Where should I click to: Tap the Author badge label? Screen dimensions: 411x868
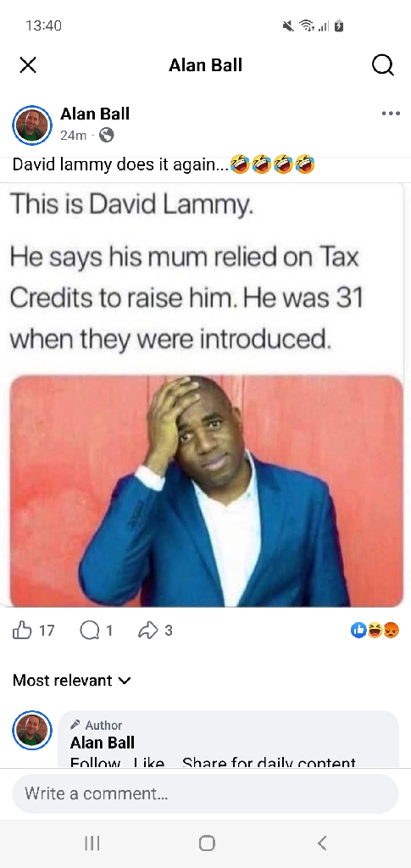point(97,726)
